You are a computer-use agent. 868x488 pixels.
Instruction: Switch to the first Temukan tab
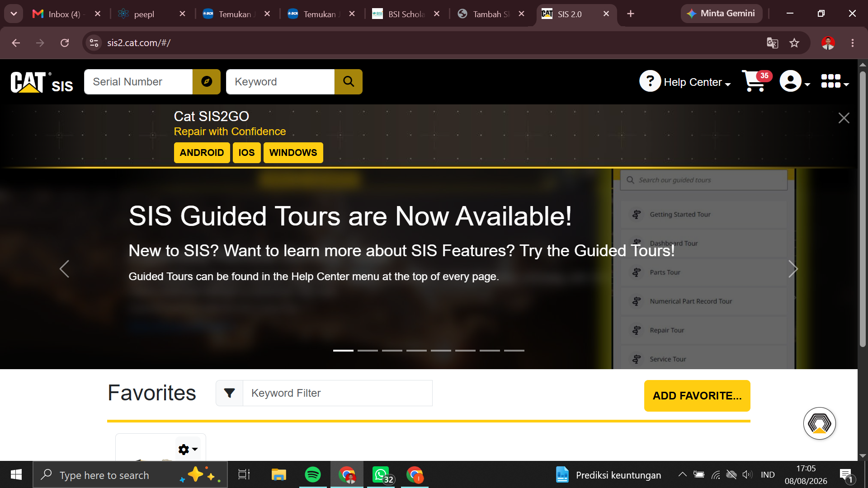(x=236, y=14)
